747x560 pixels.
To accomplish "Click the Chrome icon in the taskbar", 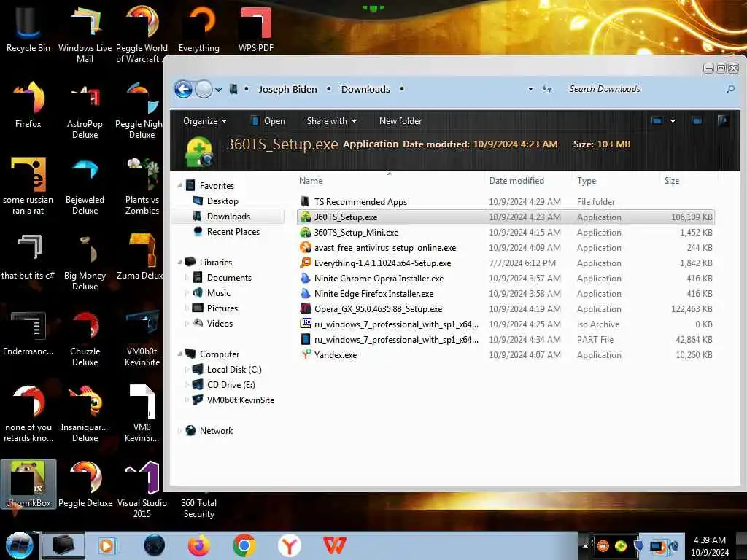I will click(x=244, y=545).
